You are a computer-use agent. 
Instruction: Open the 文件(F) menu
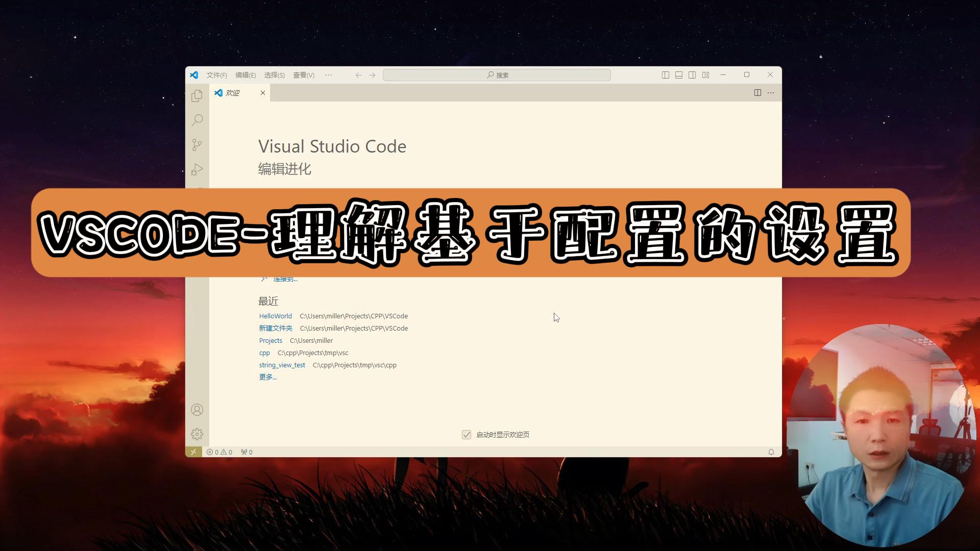pos(216,75)
